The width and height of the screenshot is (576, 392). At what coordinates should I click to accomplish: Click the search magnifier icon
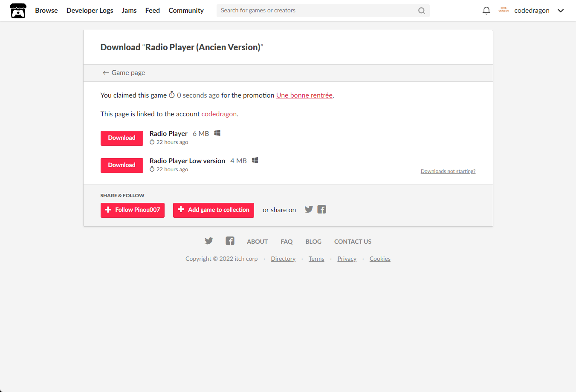pos(422,11)
